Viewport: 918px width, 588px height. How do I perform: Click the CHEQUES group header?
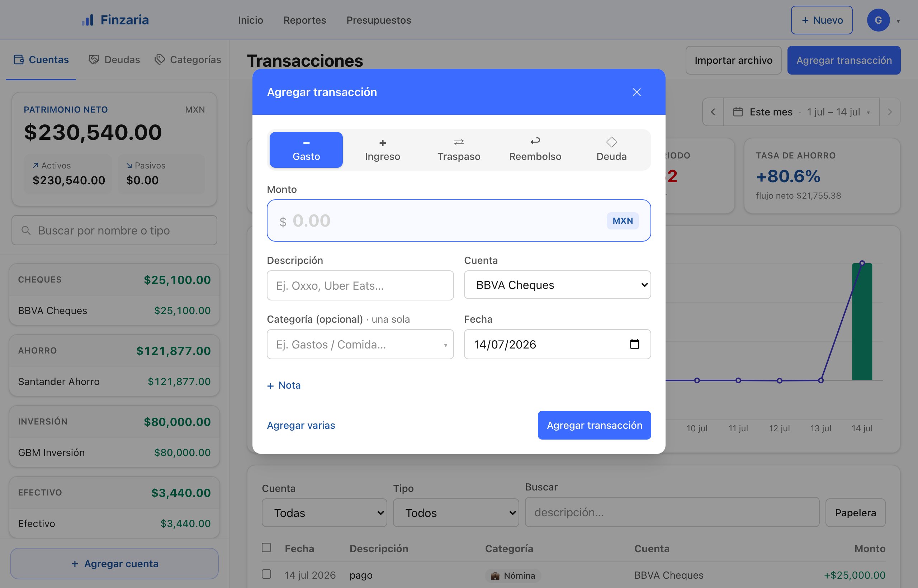pos(114,280)
